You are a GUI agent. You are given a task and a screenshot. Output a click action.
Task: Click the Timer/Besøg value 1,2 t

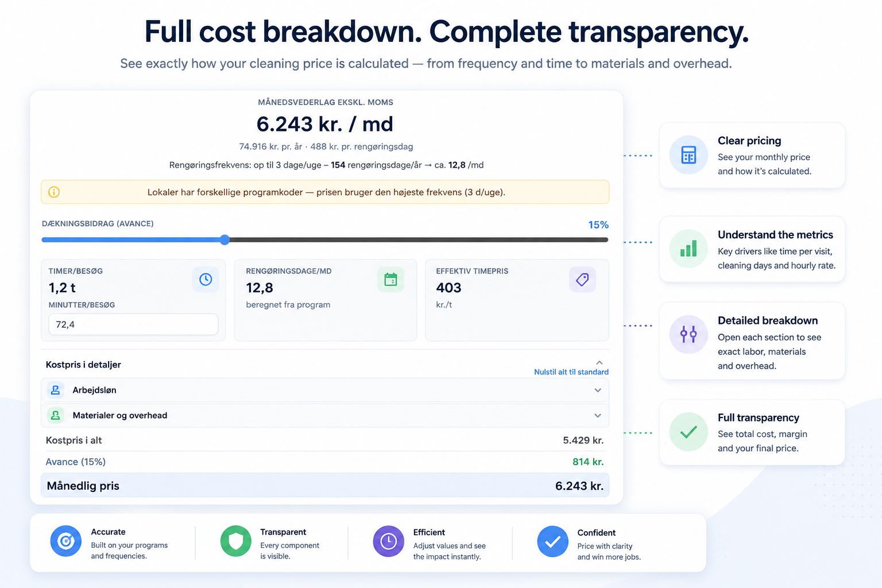point(62,288)
